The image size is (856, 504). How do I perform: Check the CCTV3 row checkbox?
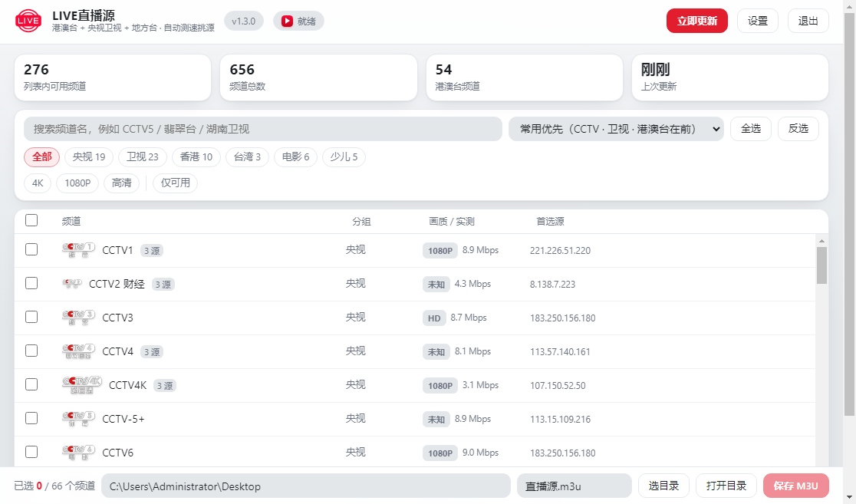pos(31,318)
